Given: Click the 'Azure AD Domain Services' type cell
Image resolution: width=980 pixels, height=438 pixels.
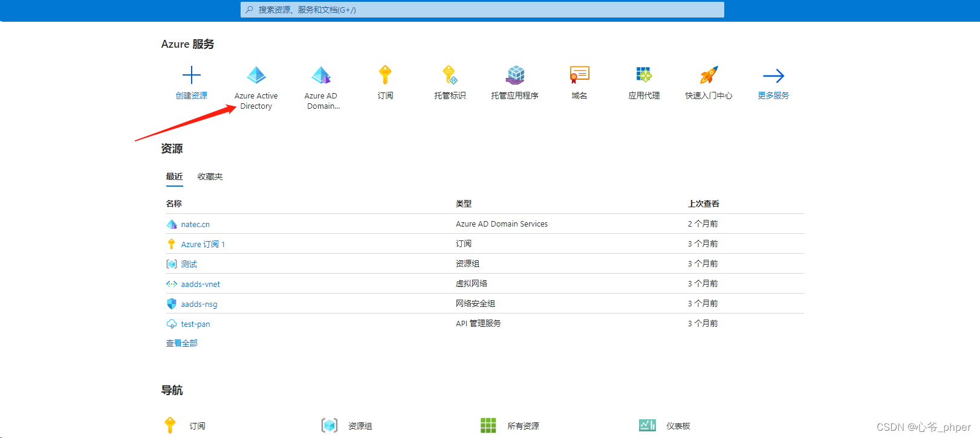Looking at the screenshot, I should point(502,224).
